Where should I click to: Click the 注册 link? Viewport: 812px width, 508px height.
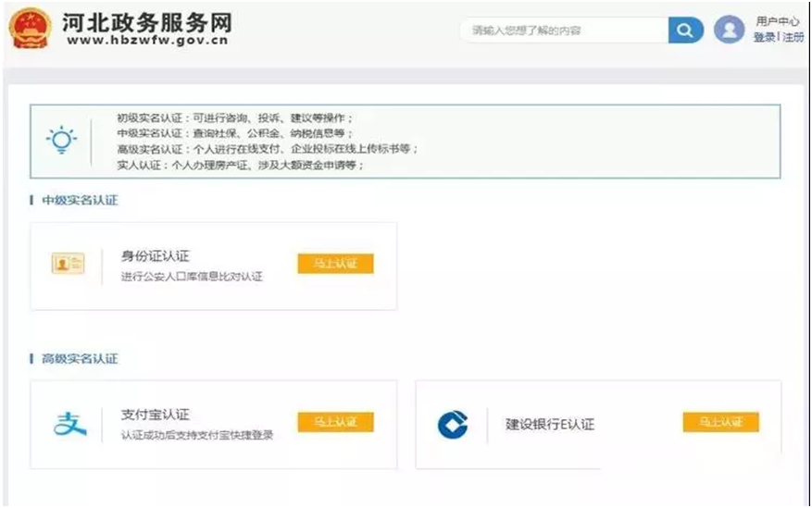click(x=793, y=37)
